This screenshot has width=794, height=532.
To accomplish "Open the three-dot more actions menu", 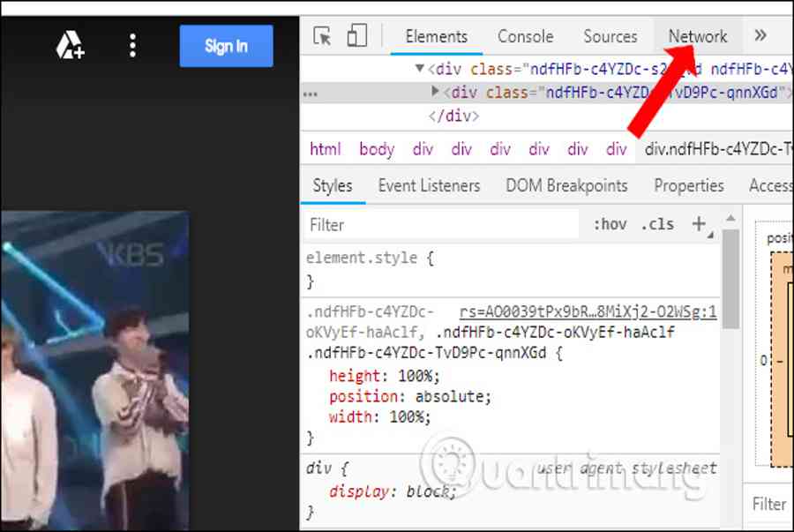I will pos(132,46).
